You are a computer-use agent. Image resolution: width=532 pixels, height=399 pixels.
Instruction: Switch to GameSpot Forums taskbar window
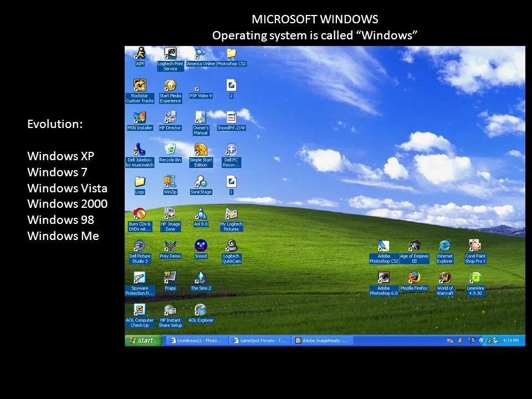point(260,340)
